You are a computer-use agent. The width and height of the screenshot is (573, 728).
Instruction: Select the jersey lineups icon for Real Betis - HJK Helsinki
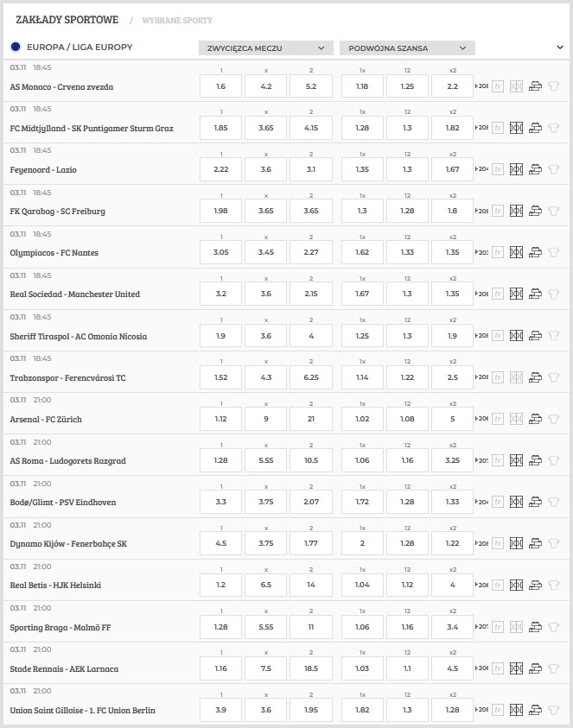pos(554,585)
